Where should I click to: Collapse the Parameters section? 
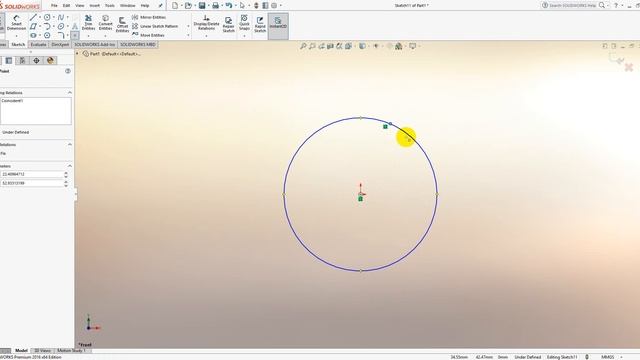pos(69,166)
